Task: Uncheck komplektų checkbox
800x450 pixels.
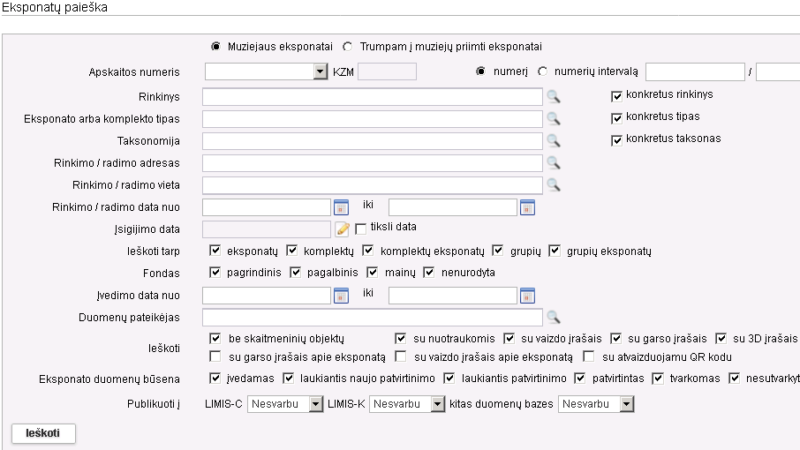Action: coord(292,250)
